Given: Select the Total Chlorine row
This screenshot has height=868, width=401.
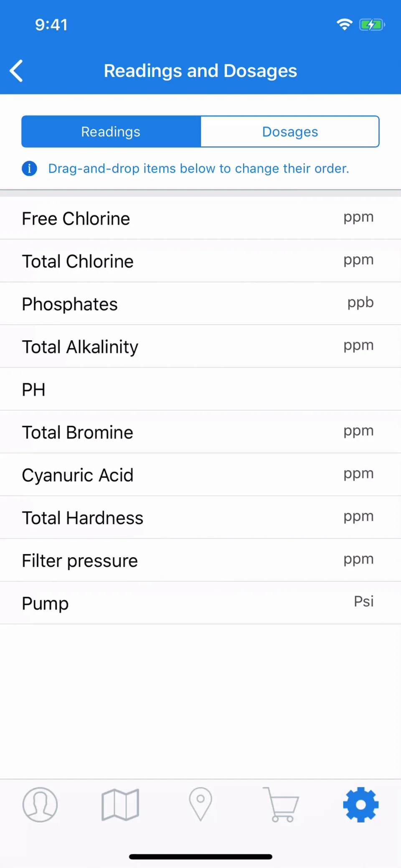Looking at the screenshot, I should click(x=200, y=261).
